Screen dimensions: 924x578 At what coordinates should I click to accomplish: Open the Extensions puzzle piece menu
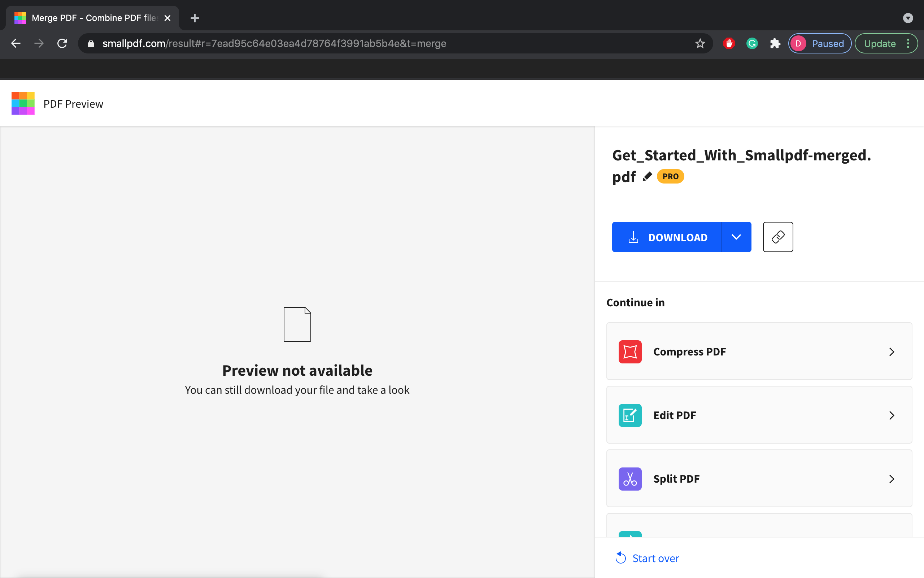tap(775, 43)
